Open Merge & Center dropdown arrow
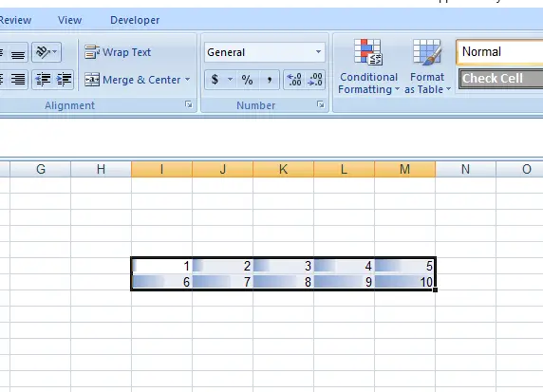The width and height of the screenshot is (543, 392). point(187,80)
